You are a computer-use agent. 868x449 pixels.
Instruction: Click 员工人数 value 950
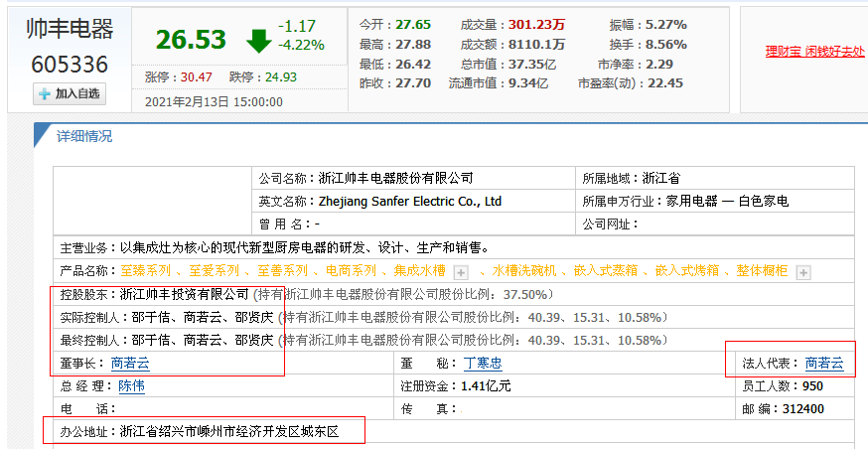(x=812, y=385)
